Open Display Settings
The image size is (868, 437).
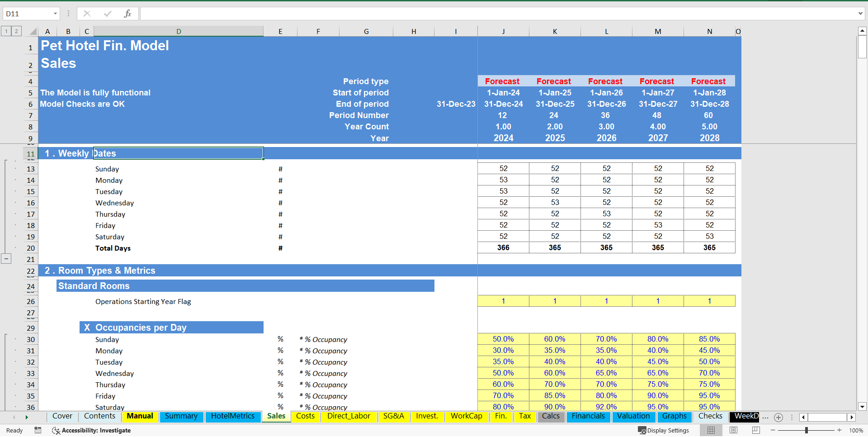(663, 430)
